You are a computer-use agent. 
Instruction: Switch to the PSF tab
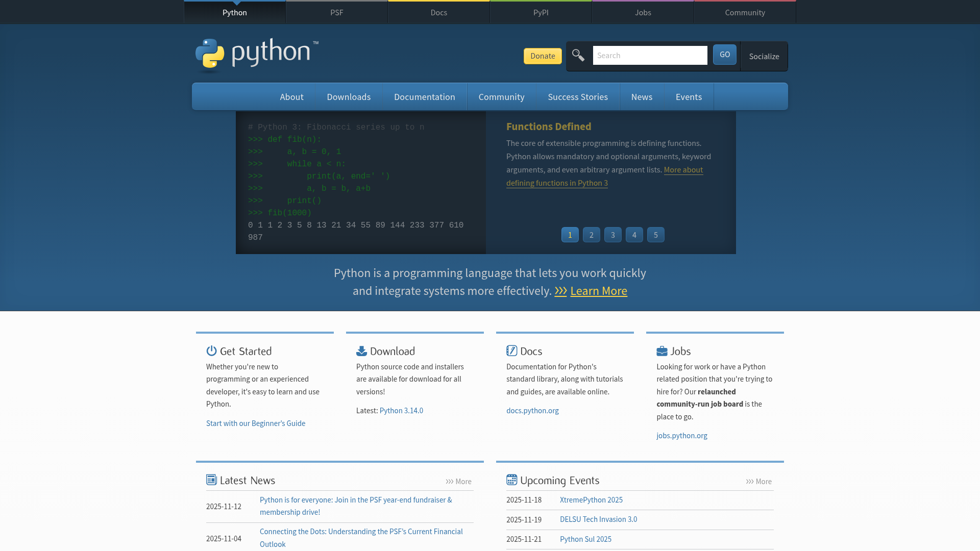336,12
